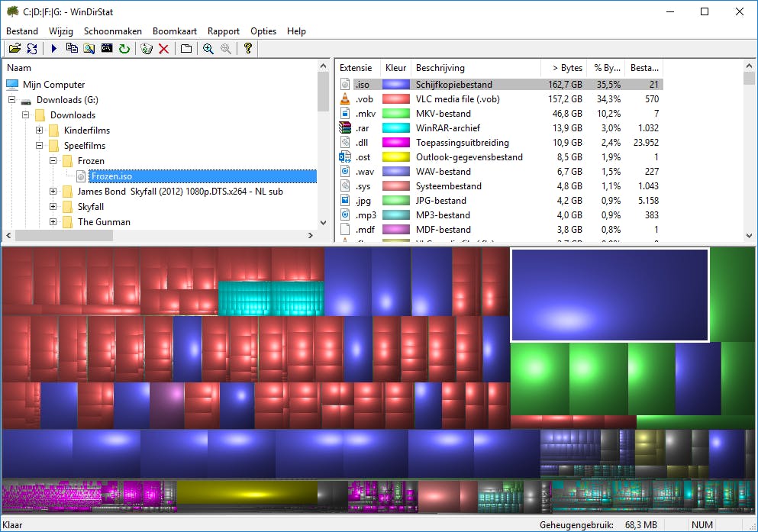Click the large yellow .ost block in treemap

tap(247, 494)
